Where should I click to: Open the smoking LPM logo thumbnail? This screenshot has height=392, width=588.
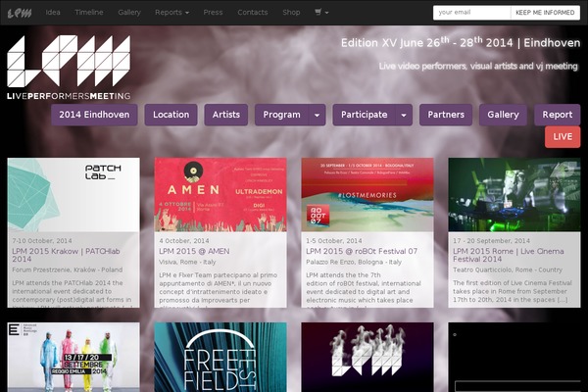367,357
